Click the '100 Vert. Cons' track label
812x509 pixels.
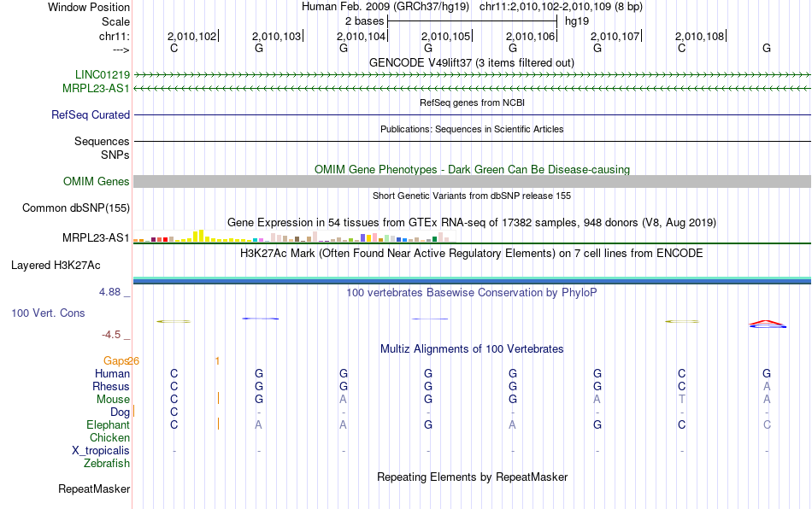tap(48, 313)
